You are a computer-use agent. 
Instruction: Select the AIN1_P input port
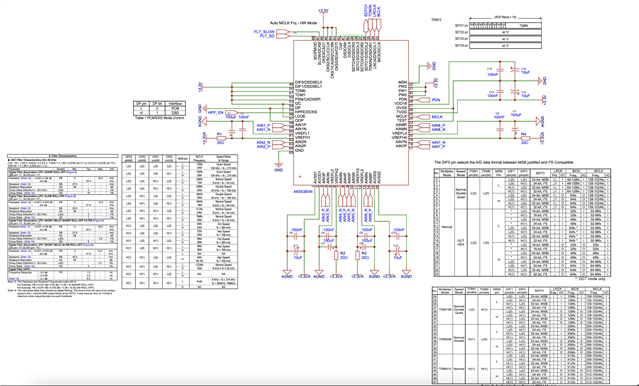278,125
